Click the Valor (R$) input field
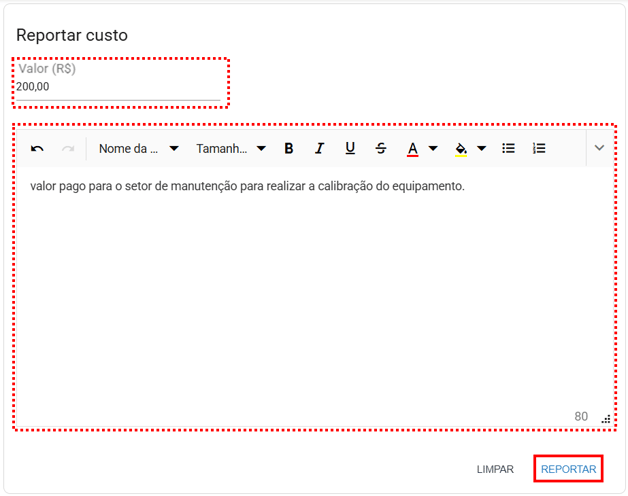 [117, 87]
